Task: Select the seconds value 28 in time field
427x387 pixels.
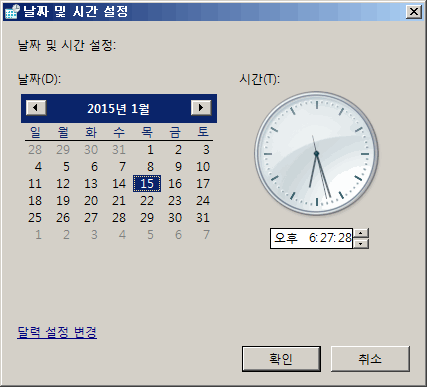Action: click(345, 238)
